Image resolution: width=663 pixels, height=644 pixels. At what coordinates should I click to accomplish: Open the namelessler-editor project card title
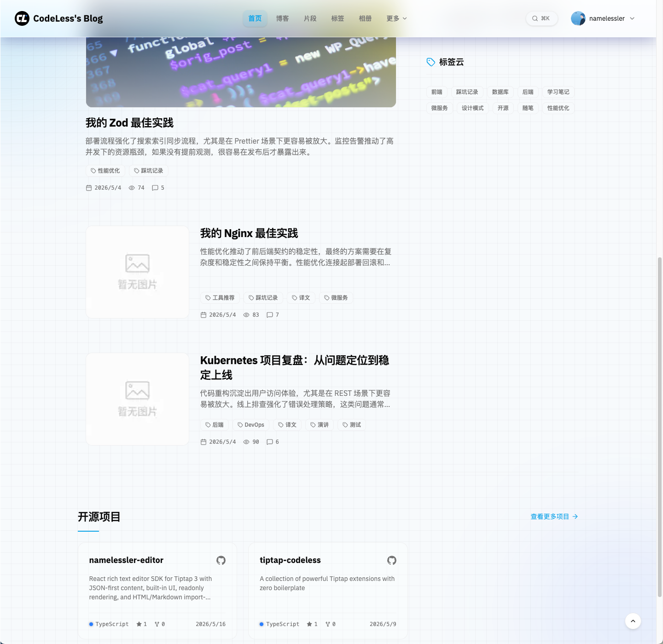pos(126,560)
